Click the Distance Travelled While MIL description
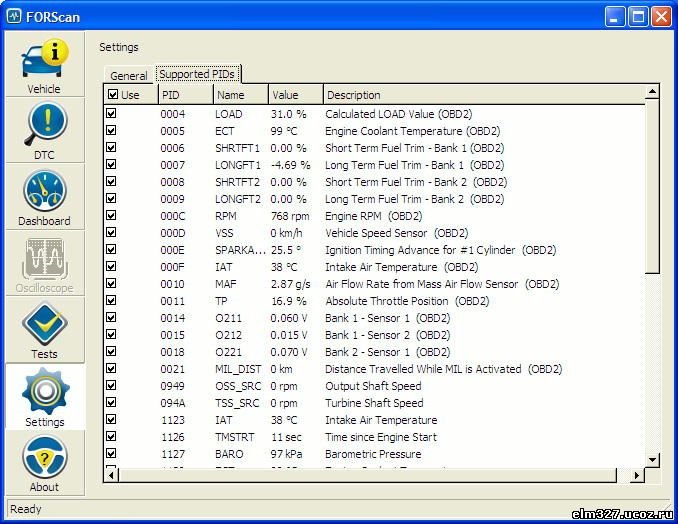The height and width of the screenshot is (524, 678). [x=443, y=369]
